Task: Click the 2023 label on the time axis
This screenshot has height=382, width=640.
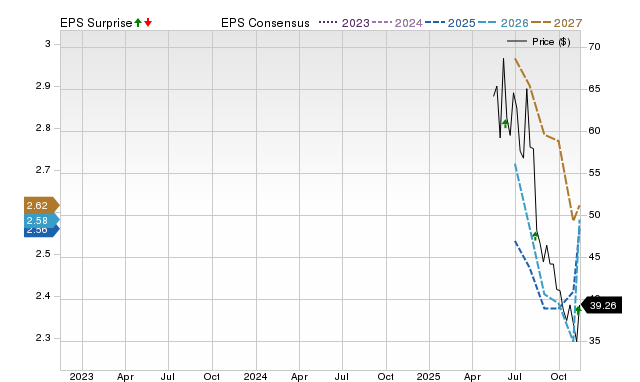Action: point(82,376)
